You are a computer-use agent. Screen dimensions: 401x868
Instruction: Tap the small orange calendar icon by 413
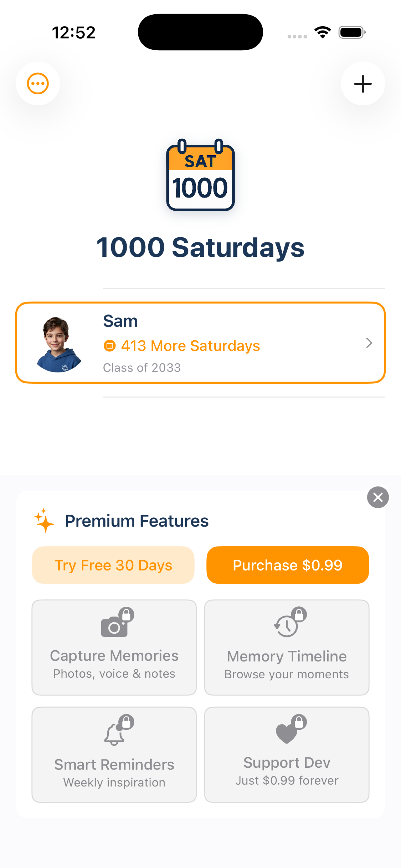pyautogui.click(x=109, y=346)
